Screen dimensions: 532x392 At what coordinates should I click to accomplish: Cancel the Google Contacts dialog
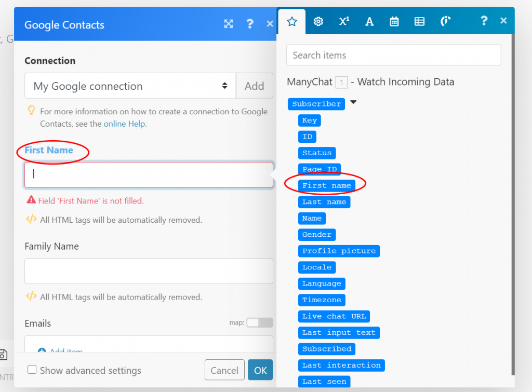coord(224,370)
